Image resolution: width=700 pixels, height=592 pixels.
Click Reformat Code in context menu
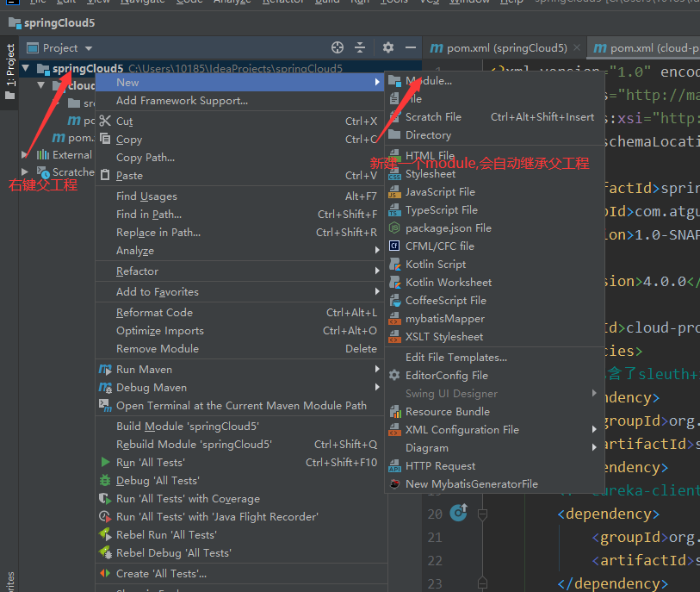coord(154,313)
